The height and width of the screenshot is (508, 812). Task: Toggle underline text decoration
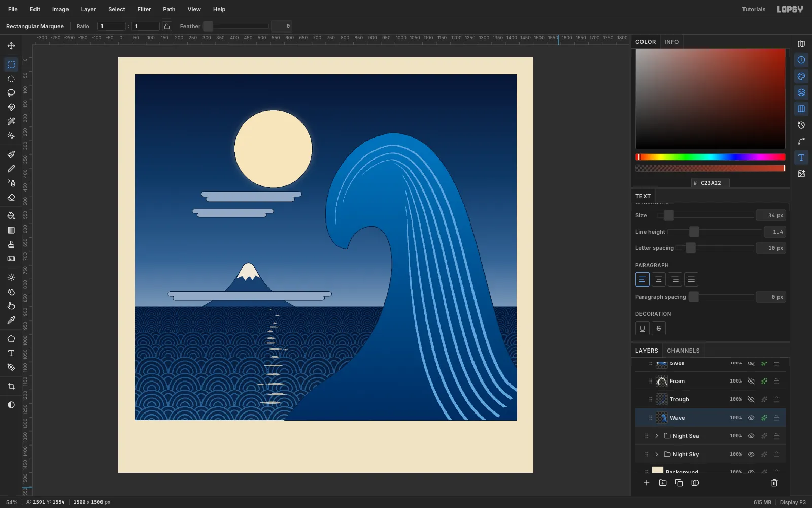[x=642, y=328]
